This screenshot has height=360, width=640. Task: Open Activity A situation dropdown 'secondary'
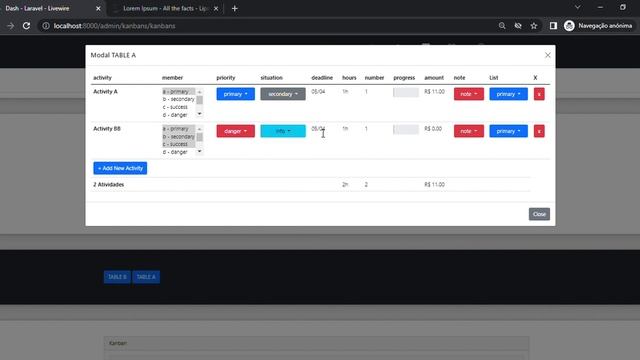click(283, 94)
